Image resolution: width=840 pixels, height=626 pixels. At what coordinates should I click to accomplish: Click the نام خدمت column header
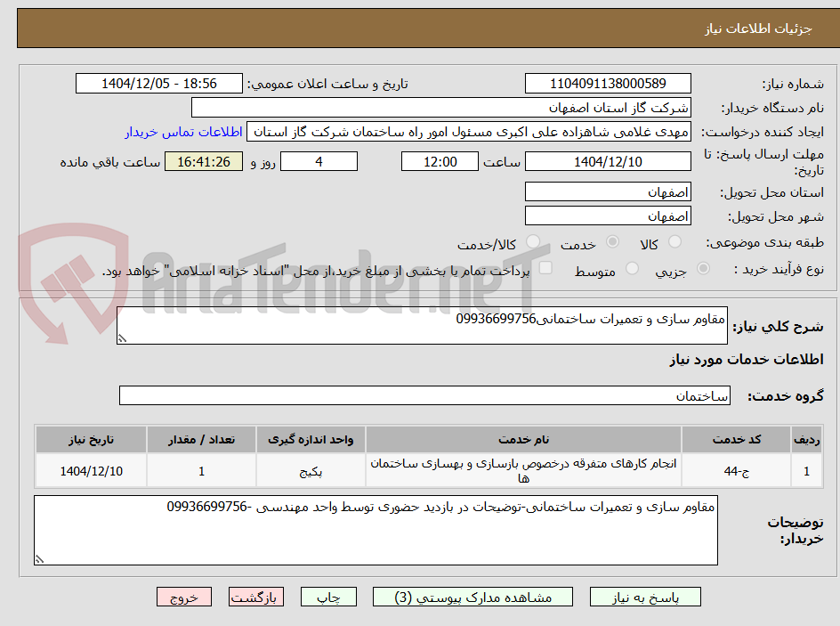(523, 440)
